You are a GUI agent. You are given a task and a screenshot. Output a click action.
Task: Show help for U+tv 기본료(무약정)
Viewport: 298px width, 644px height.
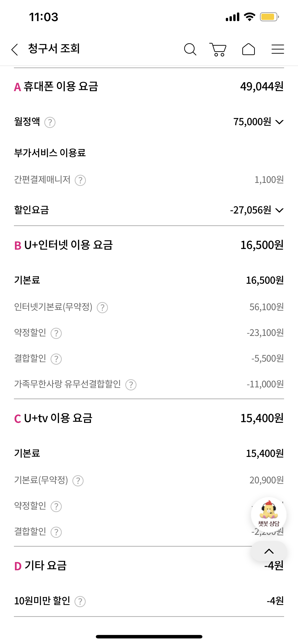(78, 481)
